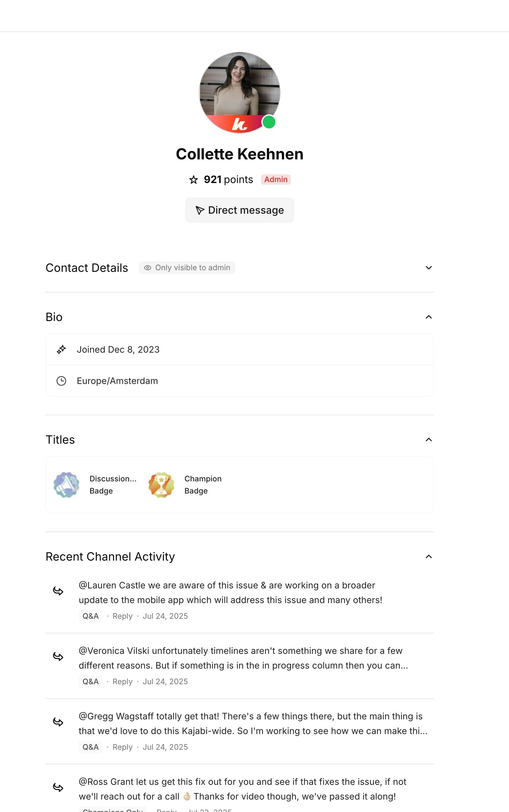Toggle the green online status indicator
The image size is (509, 812).
click(x=269, y=122)
